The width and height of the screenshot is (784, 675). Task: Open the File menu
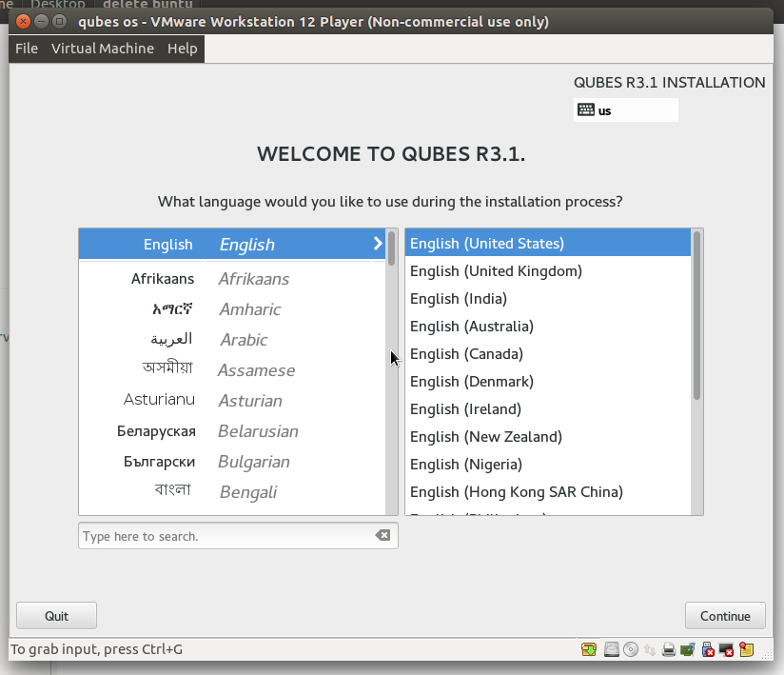(x=27, y=49)
